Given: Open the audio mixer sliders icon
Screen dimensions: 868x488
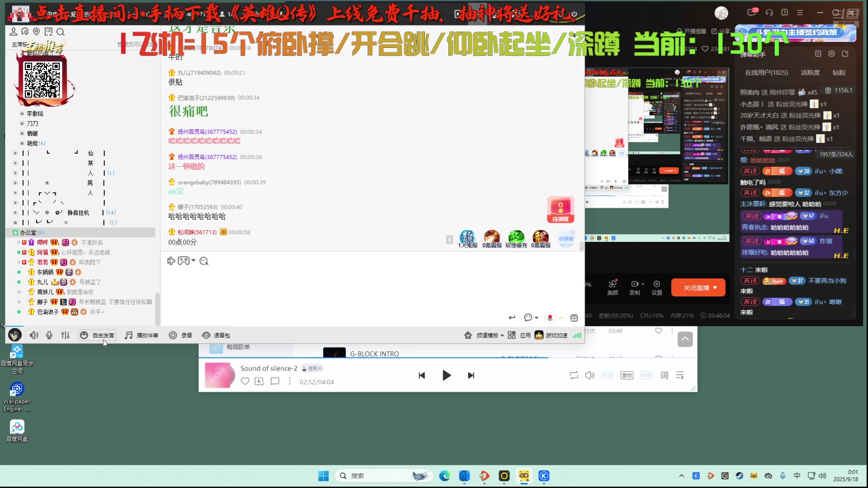Looking at the screenshot, I should pos(66,335).
